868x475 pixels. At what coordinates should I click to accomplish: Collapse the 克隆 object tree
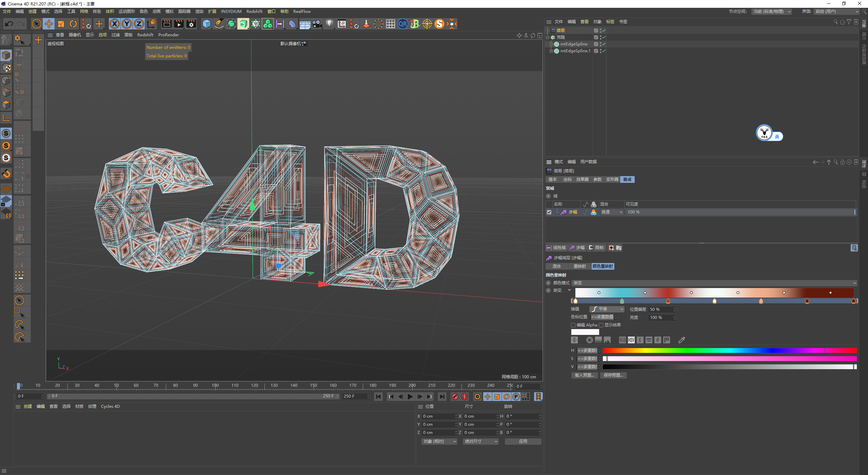(548, 37)
